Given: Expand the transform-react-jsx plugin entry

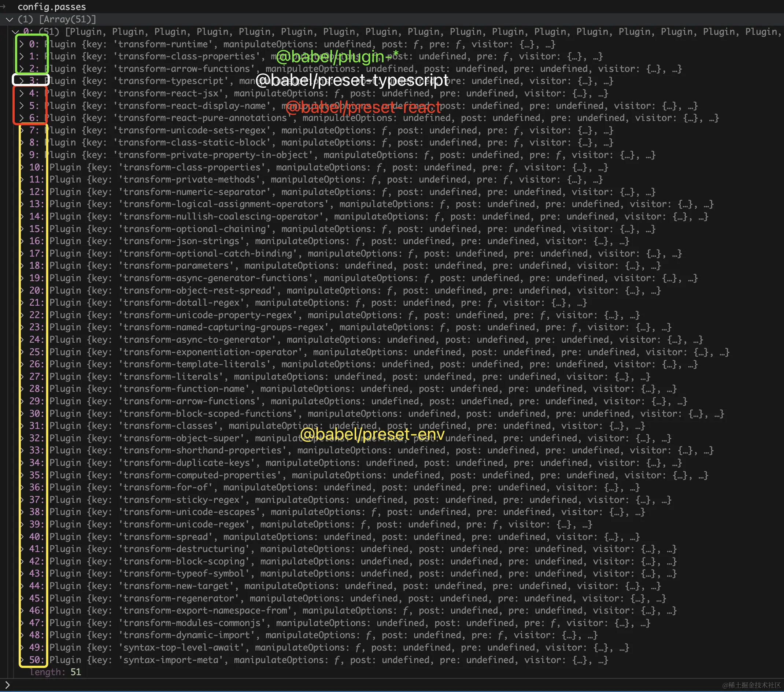Looking at the screenshot, I should (22, 93).
